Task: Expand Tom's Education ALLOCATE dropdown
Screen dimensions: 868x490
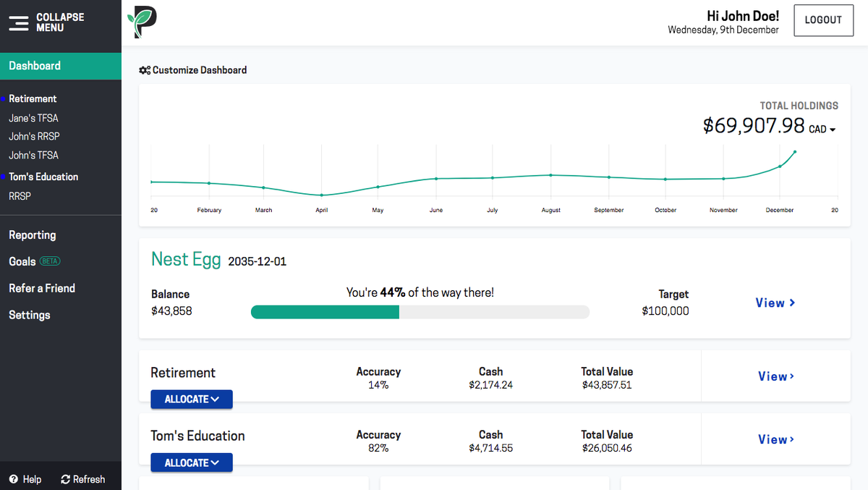Action: click(x=192, y=462)
